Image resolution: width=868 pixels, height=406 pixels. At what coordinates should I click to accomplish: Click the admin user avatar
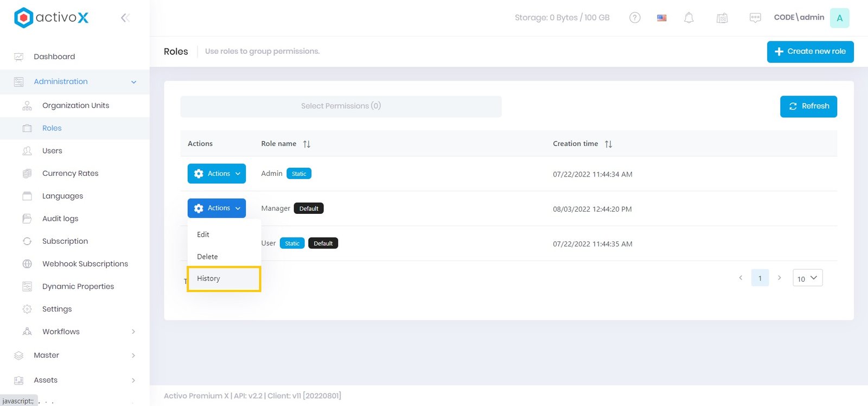tap(839, 18)
